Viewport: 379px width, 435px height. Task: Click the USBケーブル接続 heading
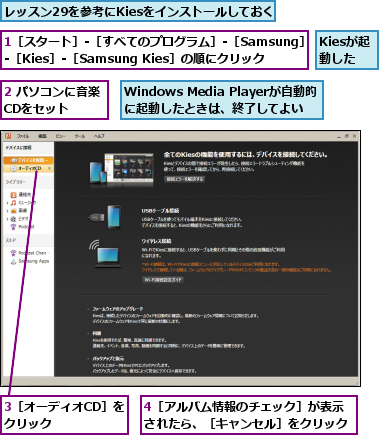[160, 211]
